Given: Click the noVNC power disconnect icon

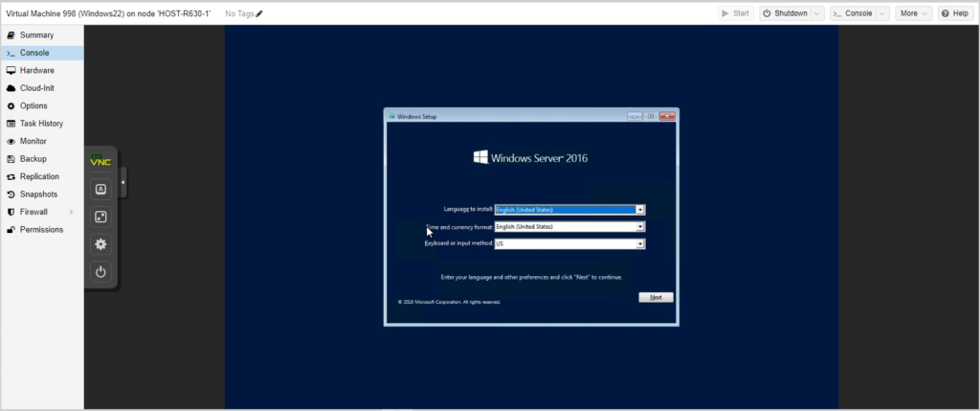Looking at the screenshot, I should tap(100, 272).
